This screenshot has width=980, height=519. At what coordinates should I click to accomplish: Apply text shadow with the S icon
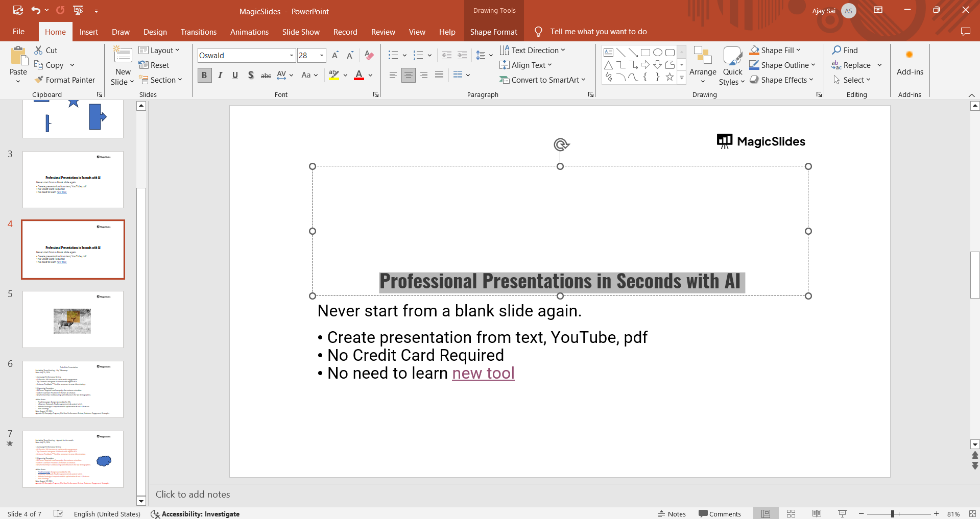250,75
